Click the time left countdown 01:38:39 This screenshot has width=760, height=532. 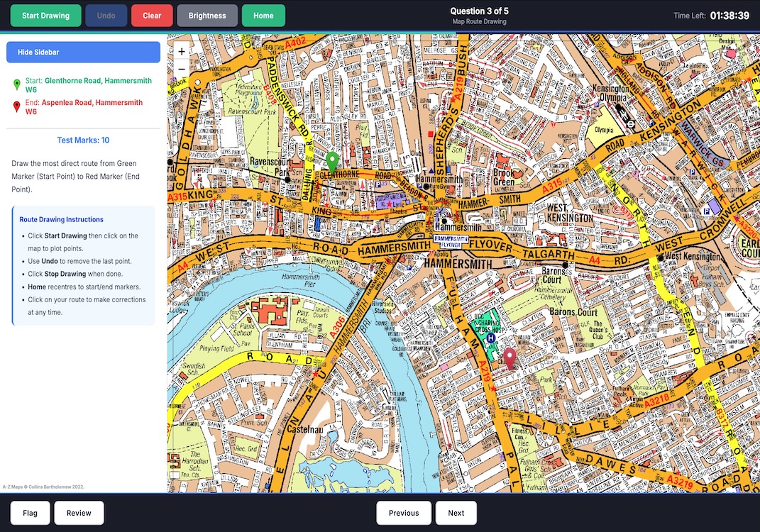pyautogui.click(x=729, y=16)
